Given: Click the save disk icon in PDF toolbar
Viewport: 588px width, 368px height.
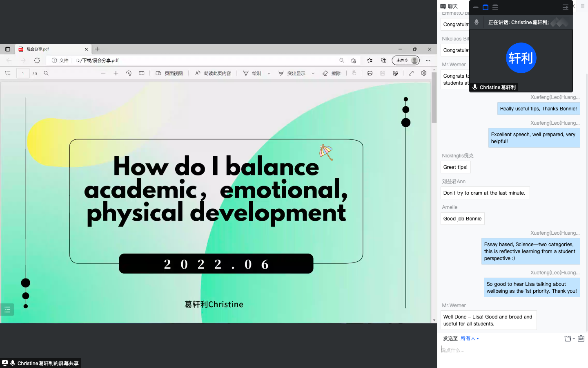Looking at the screenshot, I should click(x=383, y=73).
